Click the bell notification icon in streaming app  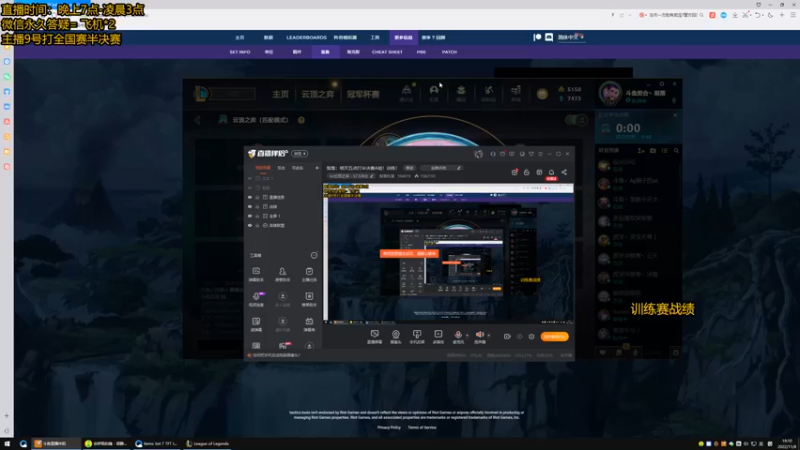[x=551, y=172]
